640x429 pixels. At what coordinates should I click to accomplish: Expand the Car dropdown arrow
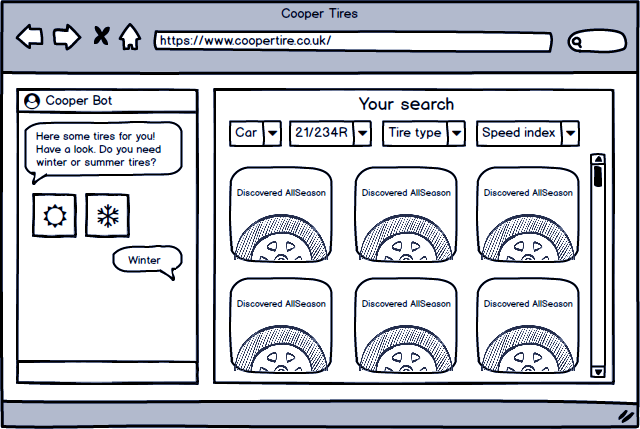(x=272, y=133)
